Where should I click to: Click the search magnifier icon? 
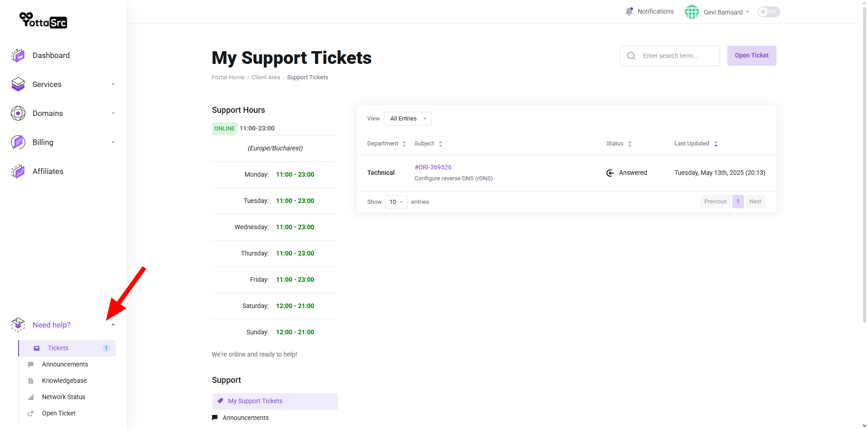(631, 56)
